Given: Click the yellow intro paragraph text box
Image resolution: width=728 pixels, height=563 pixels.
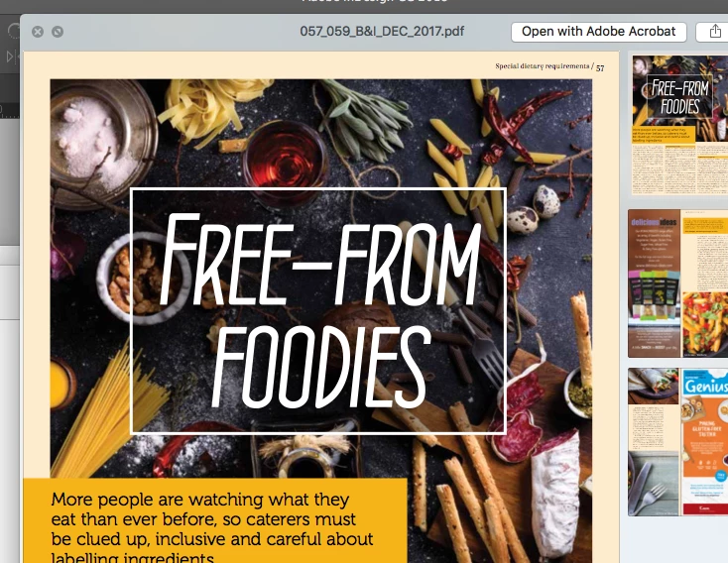Looking at the screenshot, I should pyautogui.click(x=215, y=520).
